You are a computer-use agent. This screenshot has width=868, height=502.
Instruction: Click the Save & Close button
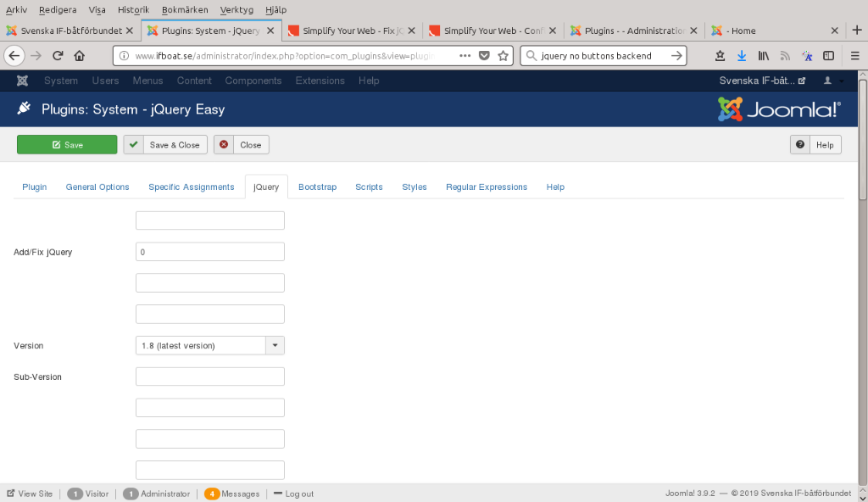click(164, 145)
